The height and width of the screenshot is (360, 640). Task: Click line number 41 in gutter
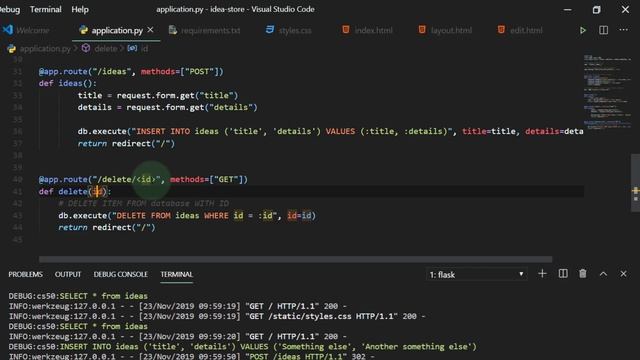(17, 191)
